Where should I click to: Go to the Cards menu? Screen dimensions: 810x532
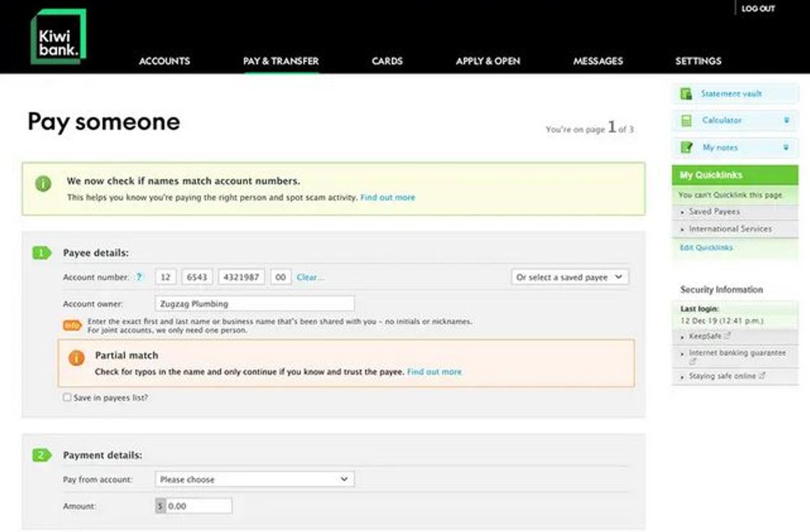(x=387, y=61)
